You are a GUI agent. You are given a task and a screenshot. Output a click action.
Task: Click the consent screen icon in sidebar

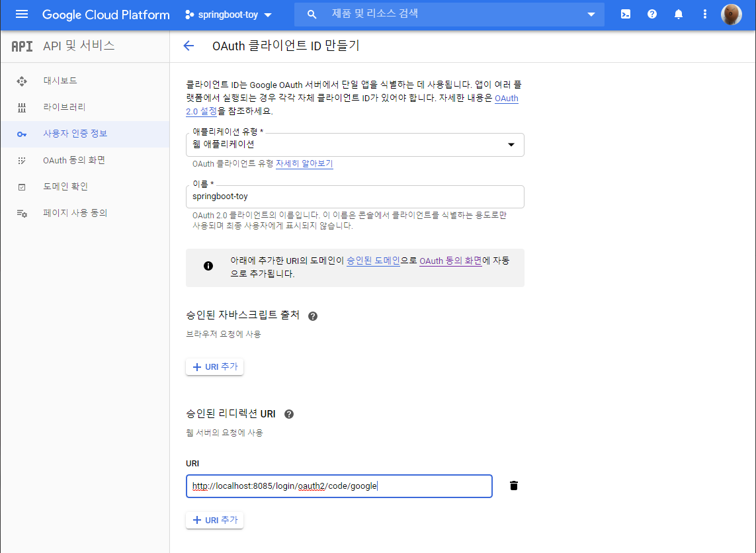pos(22,161)
